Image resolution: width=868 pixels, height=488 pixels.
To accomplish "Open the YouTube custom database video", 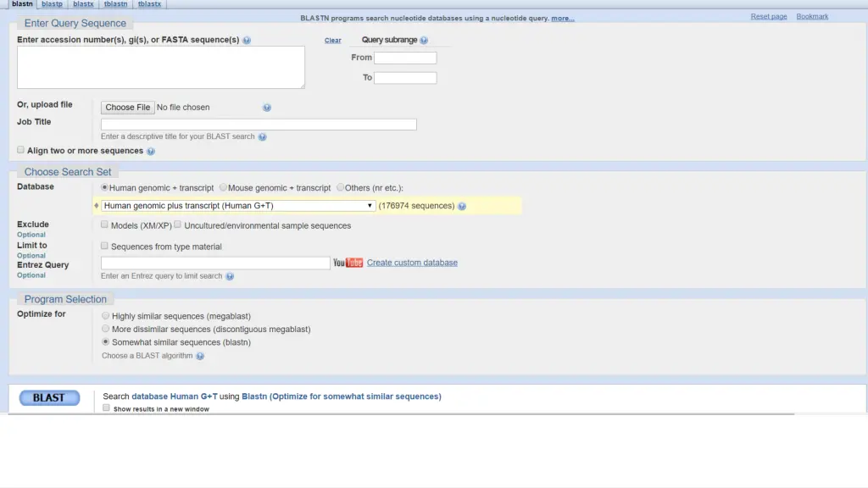I will point(348,263).
